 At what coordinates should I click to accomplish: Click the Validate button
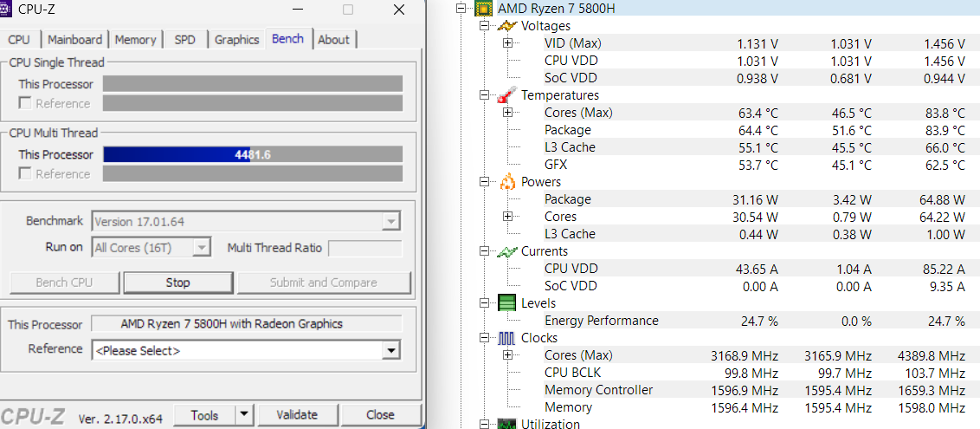click(x=297, y=415)
